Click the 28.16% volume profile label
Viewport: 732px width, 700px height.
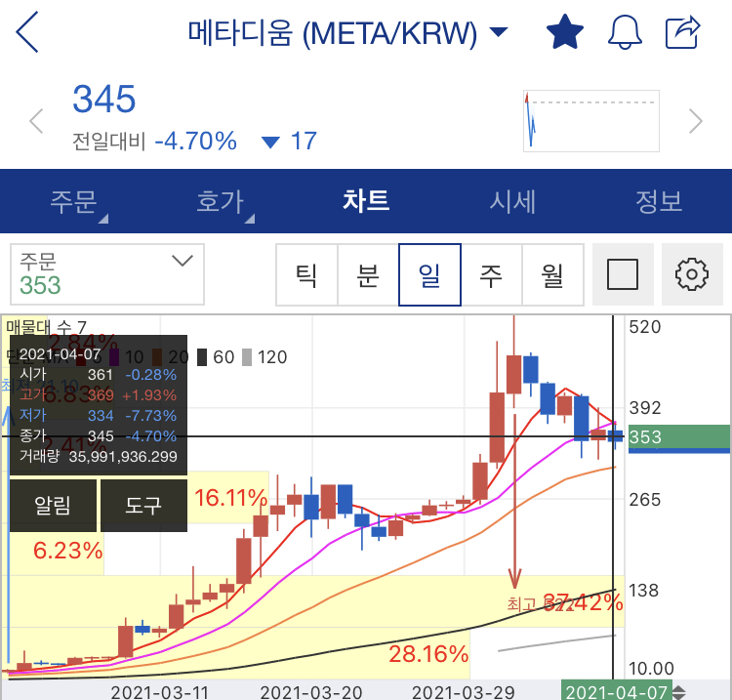coord(428,654)
